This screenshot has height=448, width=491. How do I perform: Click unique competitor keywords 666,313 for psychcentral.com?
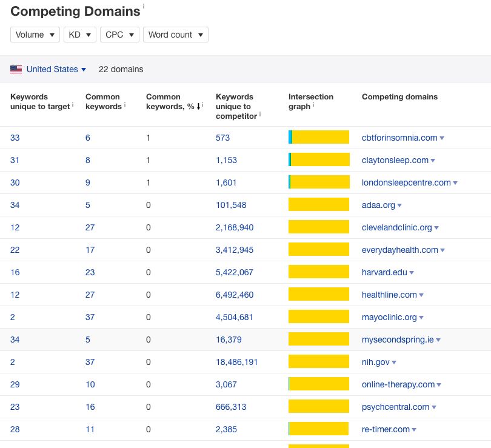[231, 407]
